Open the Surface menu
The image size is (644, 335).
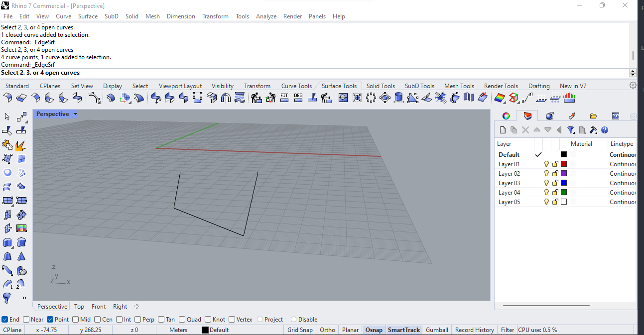pyautogui.click(x=88, y=16)
